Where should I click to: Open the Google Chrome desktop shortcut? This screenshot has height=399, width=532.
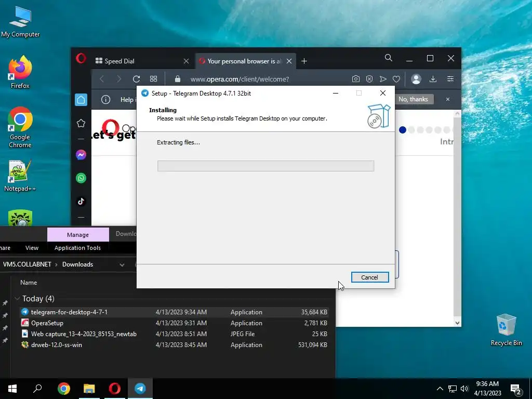(20, 128)
